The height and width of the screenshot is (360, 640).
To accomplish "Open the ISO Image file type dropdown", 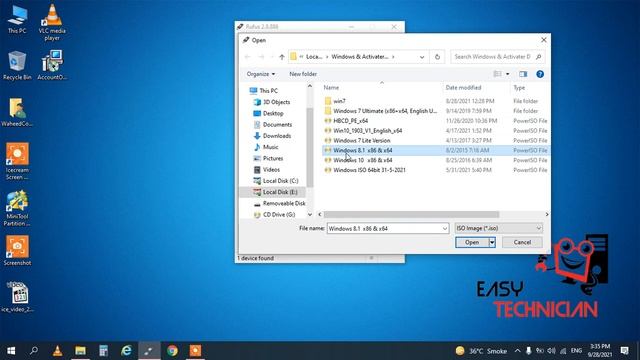I will [x=498, y=228].
